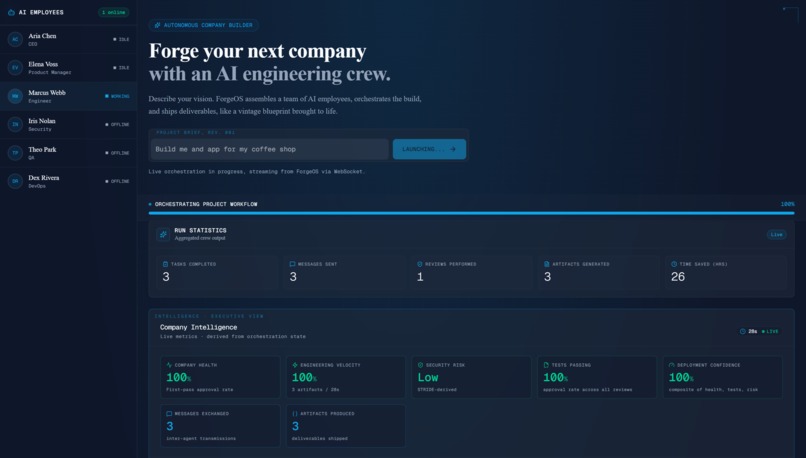This screenshot has width=806, height=458.
Task: Click Marcus Webb's MW avatar
Action: coord(15,96)
